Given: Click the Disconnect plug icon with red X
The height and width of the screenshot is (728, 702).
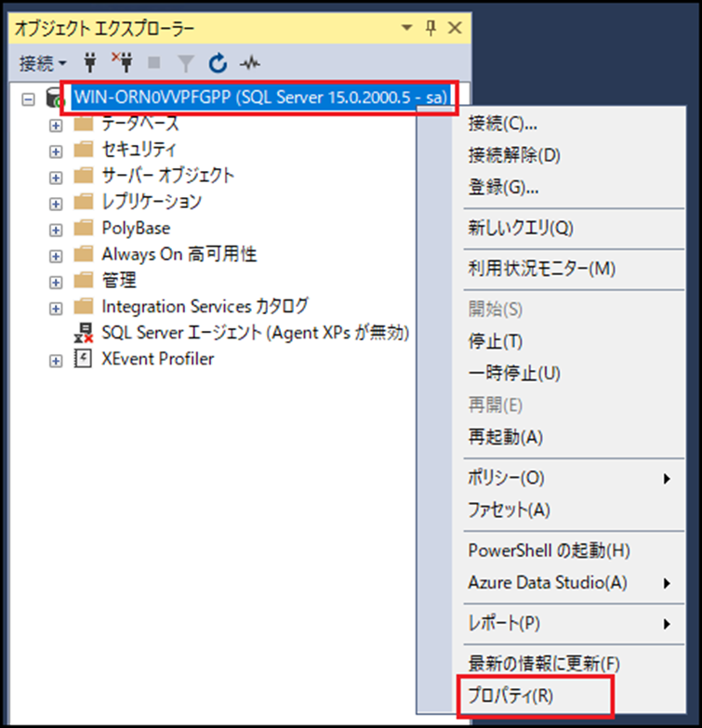Looking at the screenshot, I should point(122,61).
